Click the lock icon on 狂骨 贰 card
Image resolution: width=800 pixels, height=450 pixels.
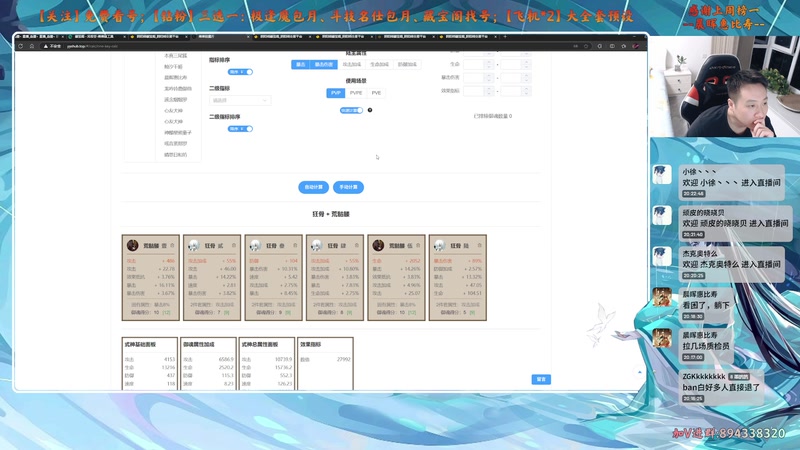tap(234, 245)
